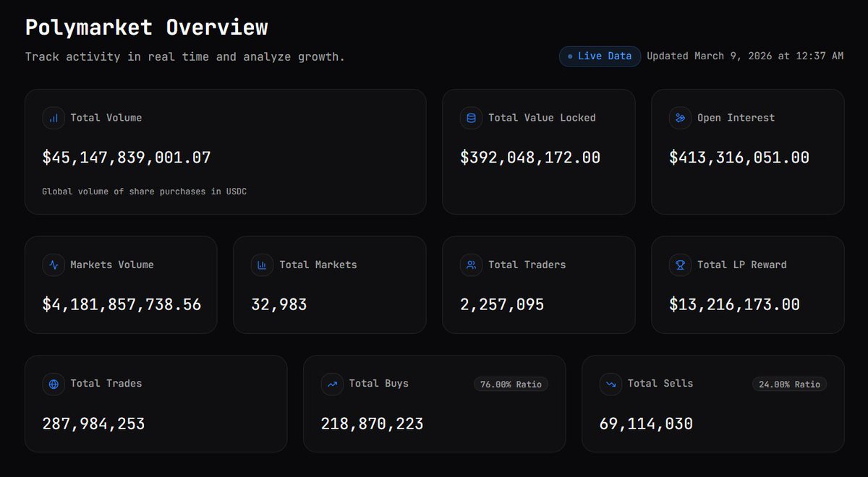Click the Total Value Locked label
Image resolution: width=868 pixels, height=477 pixels.
[x=542, y=118]
